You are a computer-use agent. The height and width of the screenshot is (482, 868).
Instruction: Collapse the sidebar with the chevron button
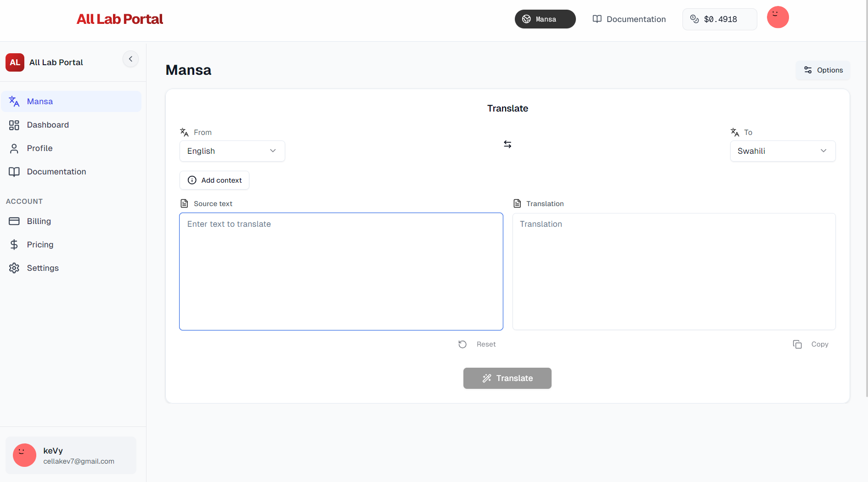tap(130, 59)
